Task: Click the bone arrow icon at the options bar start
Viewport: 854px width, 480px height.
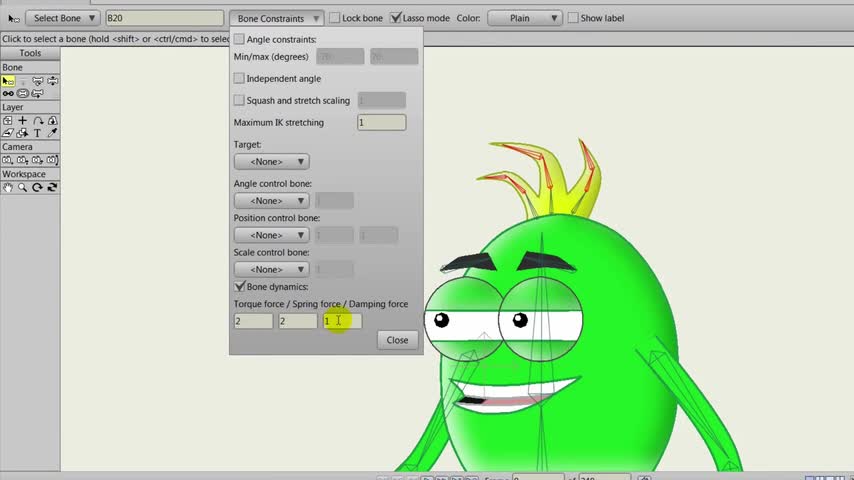Action: tap(14, 19)
